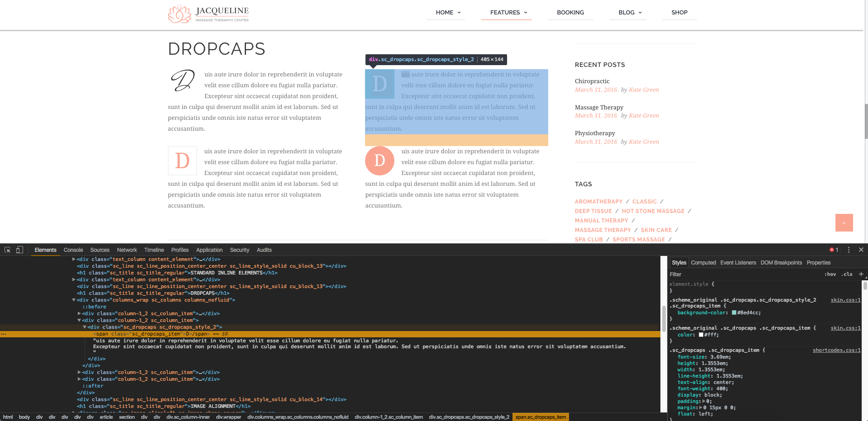Screen dimensions: 868x421
Task: Close the DevTools panel
Action: (861, 250)
